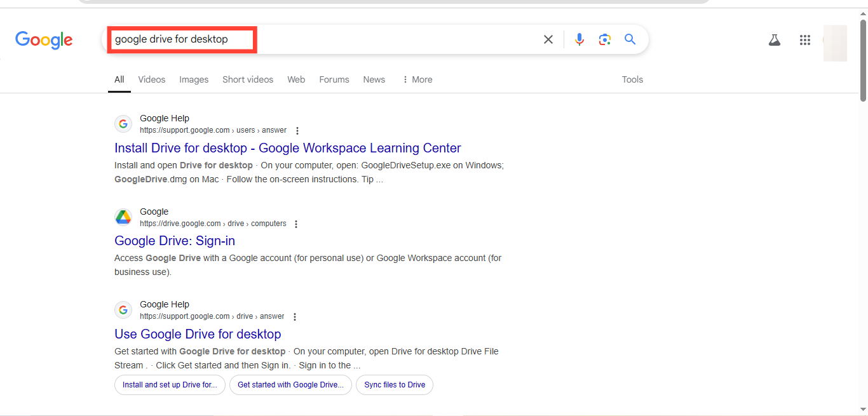
Task: Open the three-dot menu for the Install Drive result
Action: [x=297, y=131]
